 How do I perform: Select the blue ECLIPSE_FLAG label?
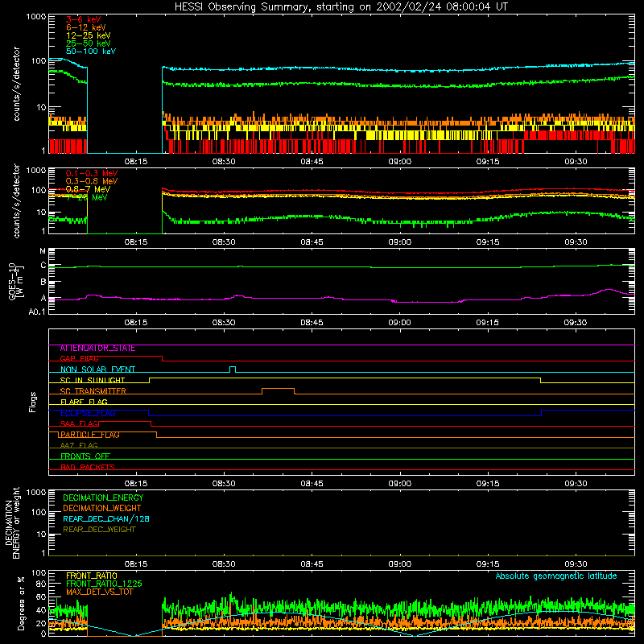(88, 413)
